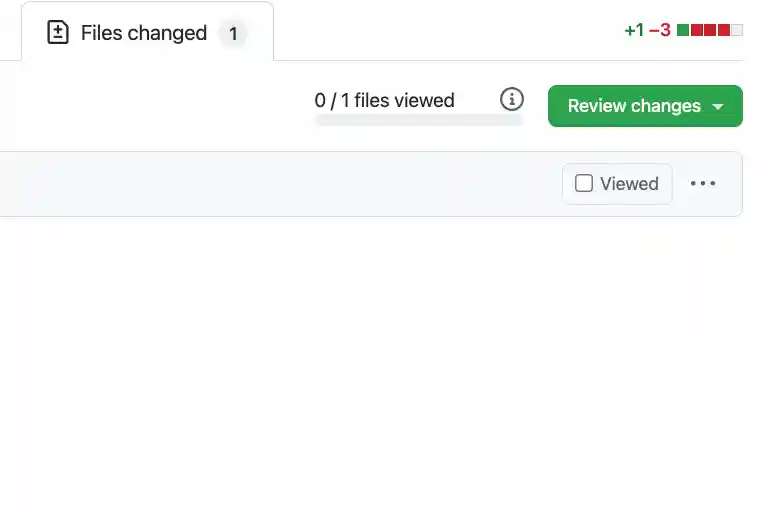The height and width of the screenshot is (511, 770).
Task: Expand the Review changes dropdown caret
Action: click(717, 106)
